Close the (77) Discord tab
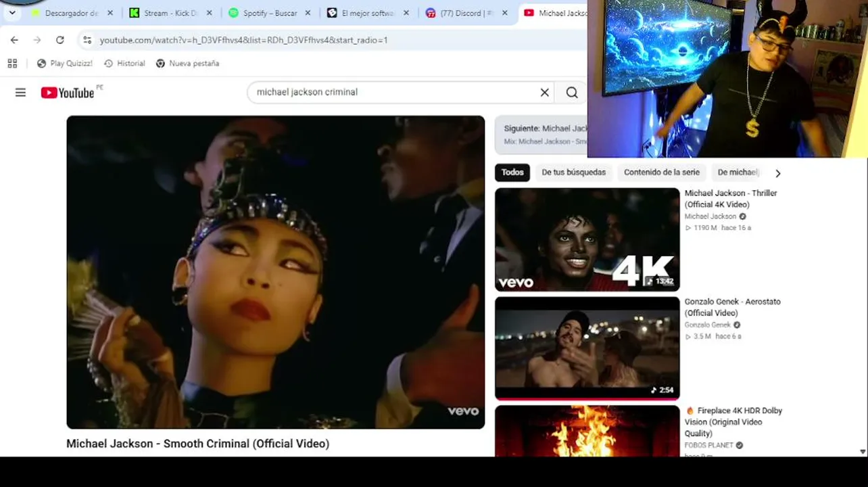 504,13
